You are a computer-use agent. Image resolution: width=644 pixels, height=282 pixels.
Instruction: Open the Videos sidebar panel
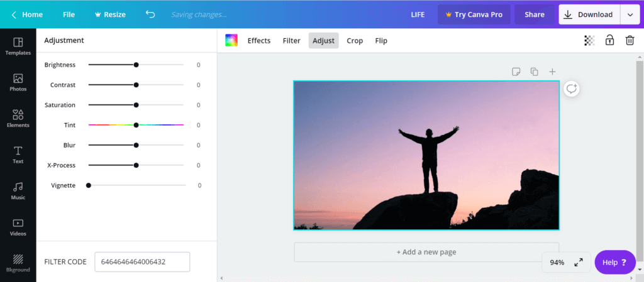pos(18,227)
